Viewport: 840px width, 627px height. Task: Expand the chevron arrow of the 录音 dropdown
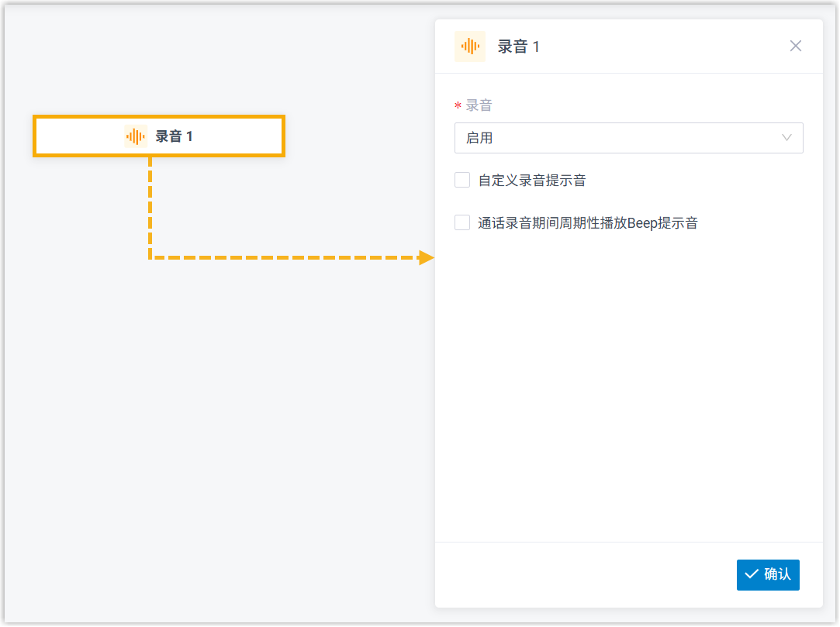click(x=786, y=138)
